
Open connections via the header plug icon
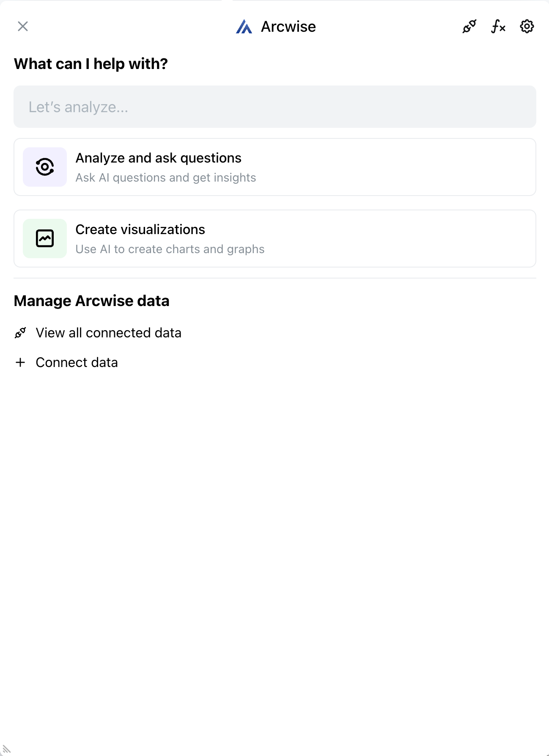coord(469,27)
